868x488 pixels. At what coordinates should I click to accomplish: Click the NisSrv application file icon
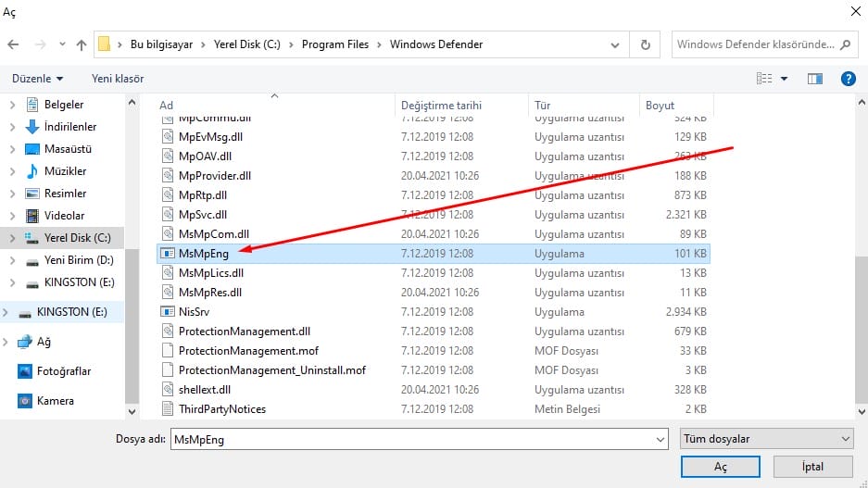(168, 312)
